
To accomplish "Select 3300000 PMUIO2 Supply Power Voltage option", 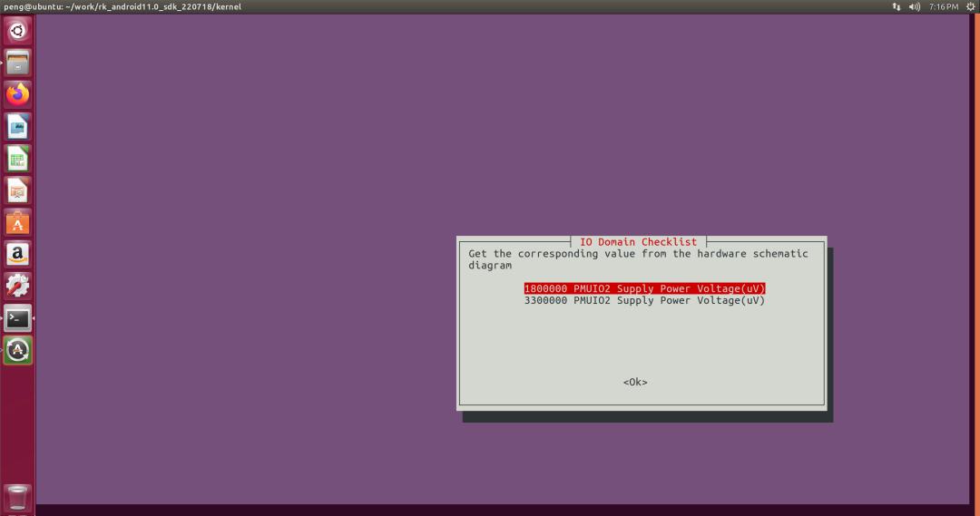I will pyautogui.click(x=644, y=300).
